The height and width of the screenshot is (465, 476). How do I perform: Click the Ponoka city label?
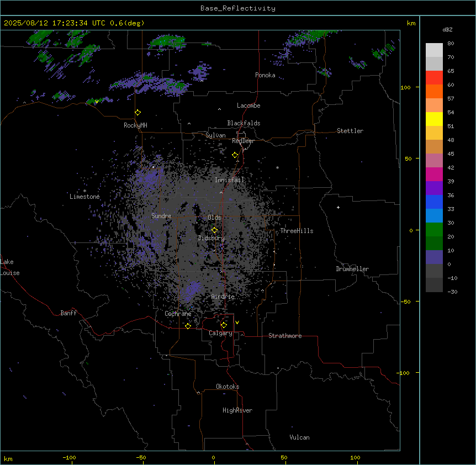point(265,75)
